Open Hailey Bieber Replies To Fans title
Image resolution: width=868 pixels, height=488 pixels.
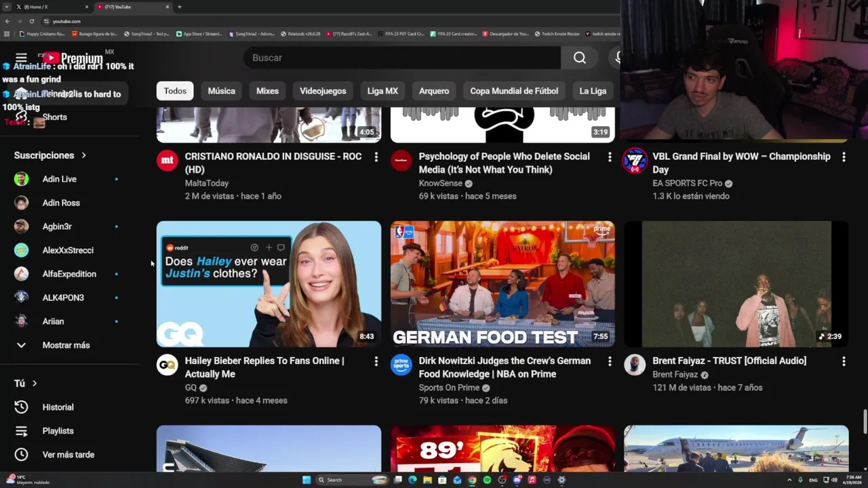point(264,367)
